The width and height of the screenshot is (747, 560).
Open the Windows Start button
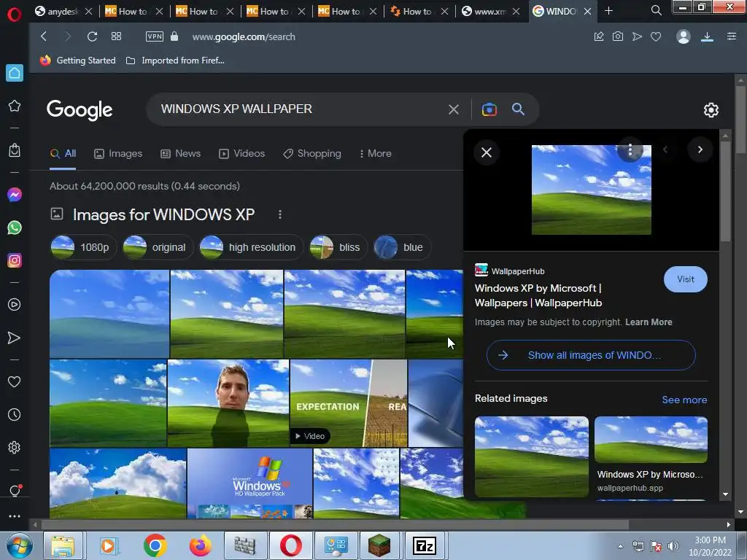pos(19,545)
